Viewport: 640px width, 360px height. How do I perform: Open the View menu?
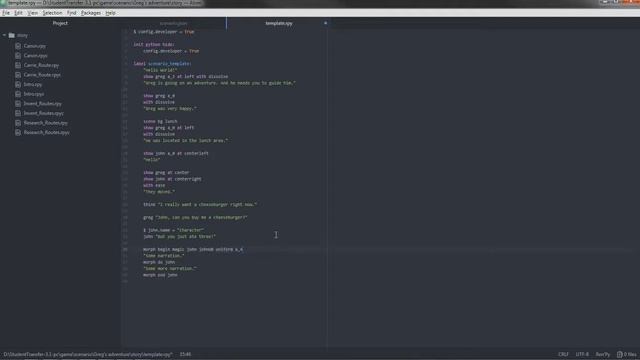32,13
